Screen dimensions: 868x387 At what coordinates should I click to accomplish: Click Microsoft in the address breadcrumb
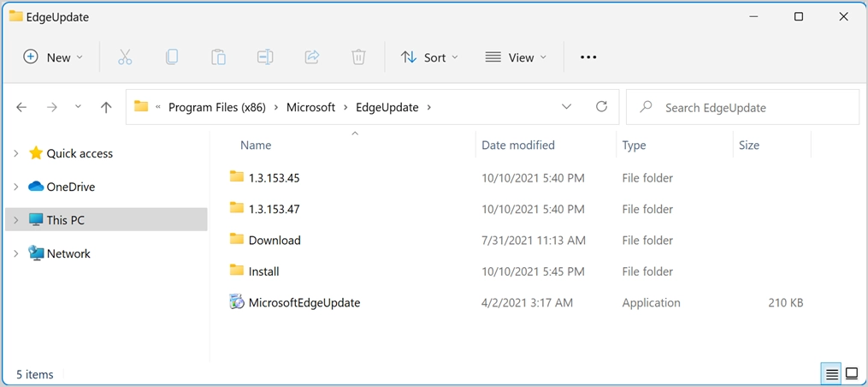(x=310, y=107)
